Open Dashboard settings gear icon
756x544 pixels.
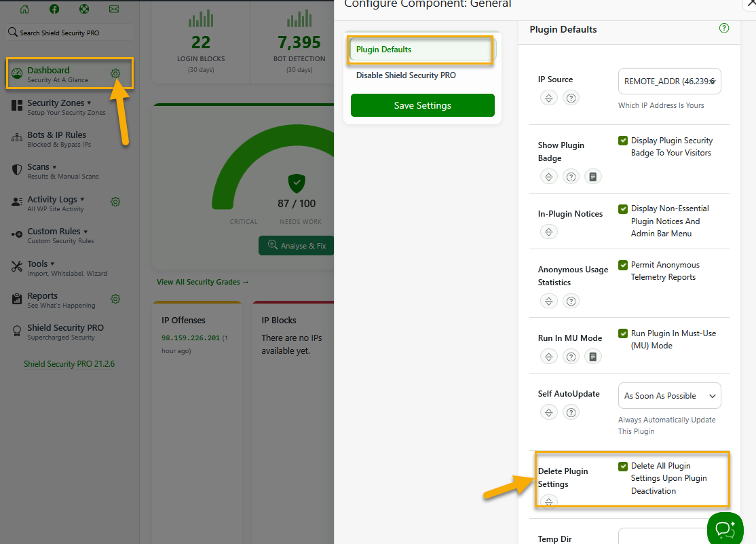click(115, 73)
